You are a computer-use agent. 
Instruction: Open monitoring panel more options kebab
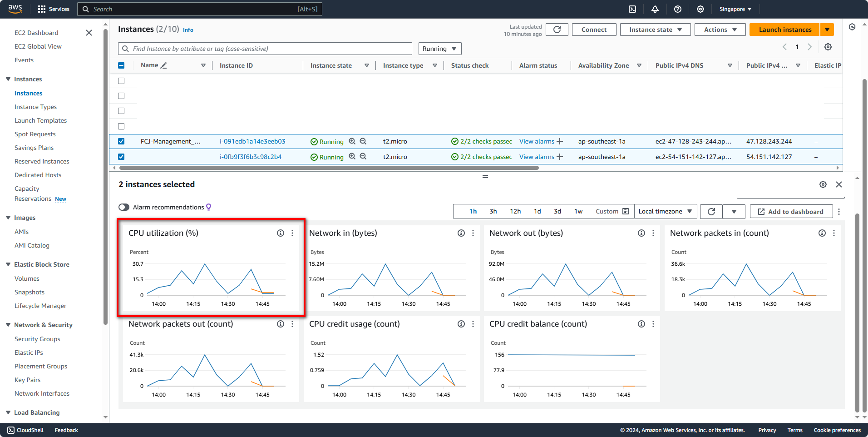pyautogui.click(x=839, y=212)
